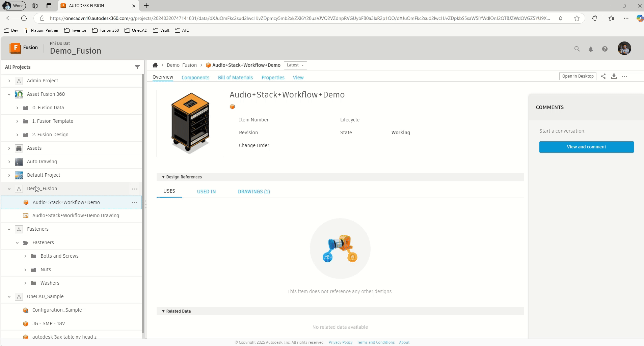Click the Asset Fusion 360 project icon
644x346 pixels.
[19, 94]
